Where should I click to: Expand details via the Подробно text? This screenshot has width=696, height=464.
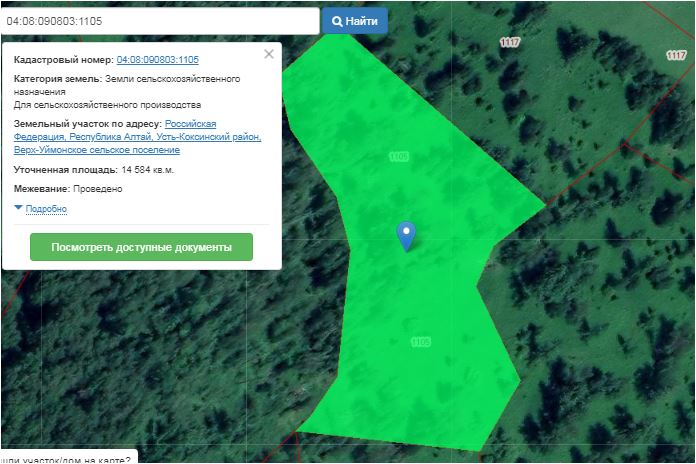pyautogui.click(x=46, y=209)
